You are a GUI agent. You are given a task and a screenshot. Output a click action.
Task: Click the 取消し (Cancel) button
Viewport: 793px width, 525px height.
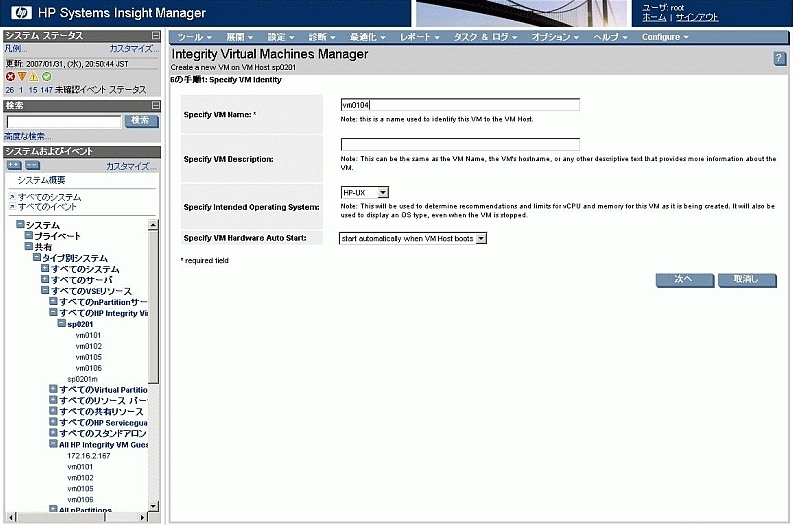coord(747,280)
